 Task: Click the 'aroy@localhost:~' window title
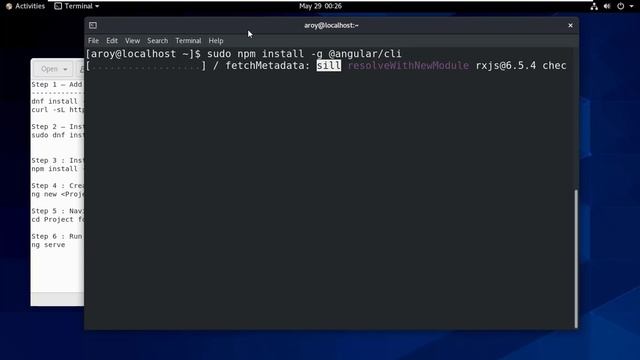tap(331, 25)
